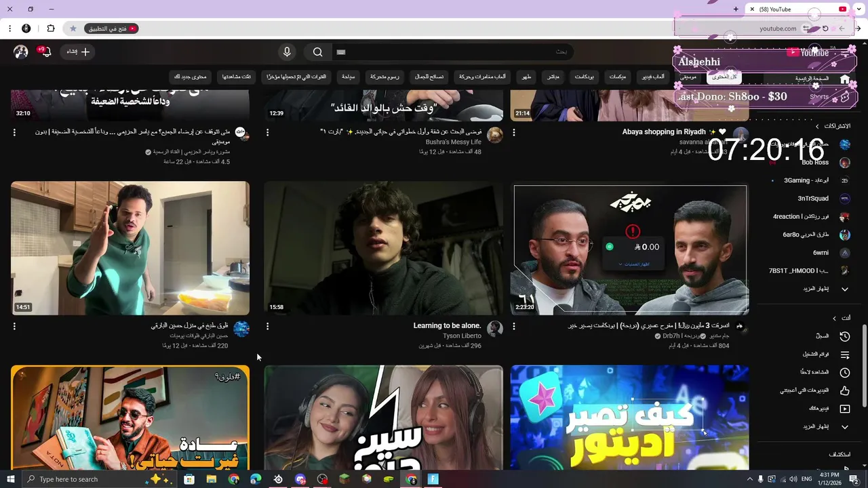868x488 pixels.
Task: Open the 'أنت' You section header
Action: 842,318
